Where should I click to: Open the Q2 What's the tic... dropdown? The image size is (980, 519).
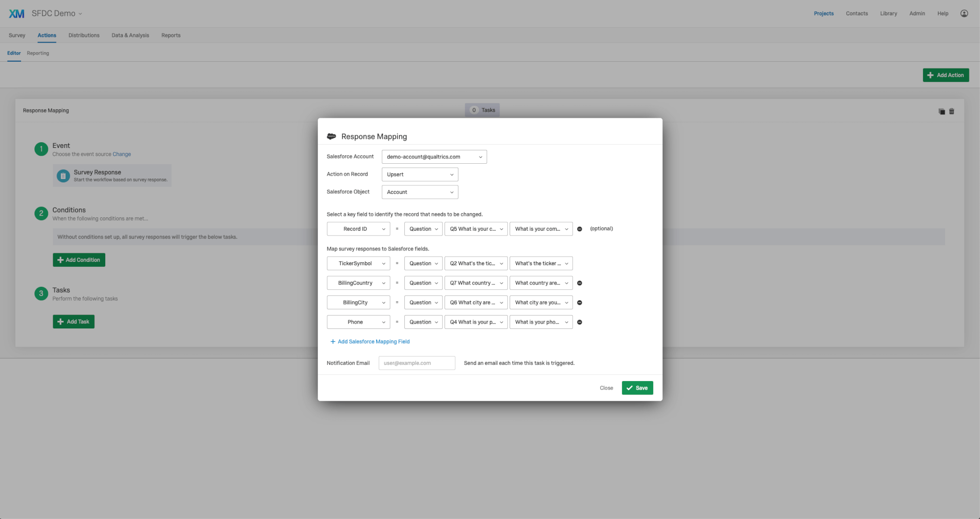476,264
